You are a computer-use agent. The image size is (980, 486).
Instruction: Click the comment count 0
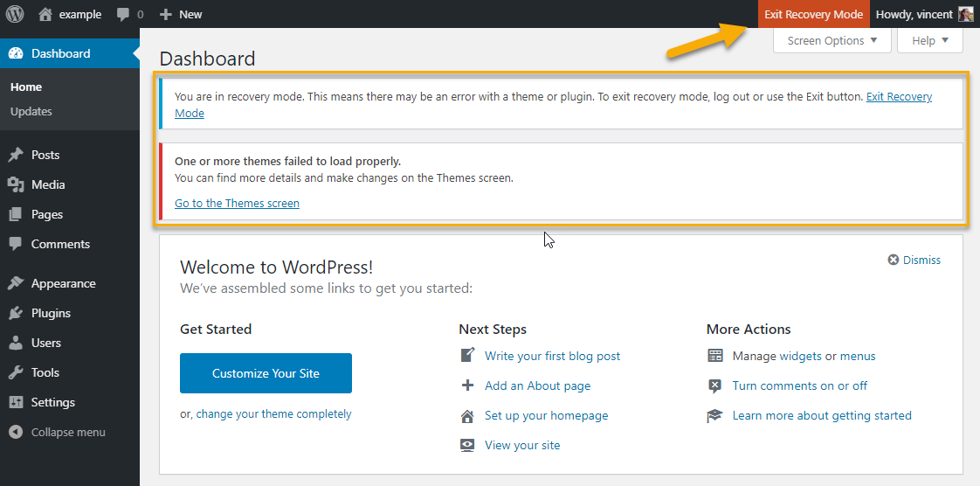(140, 14)
